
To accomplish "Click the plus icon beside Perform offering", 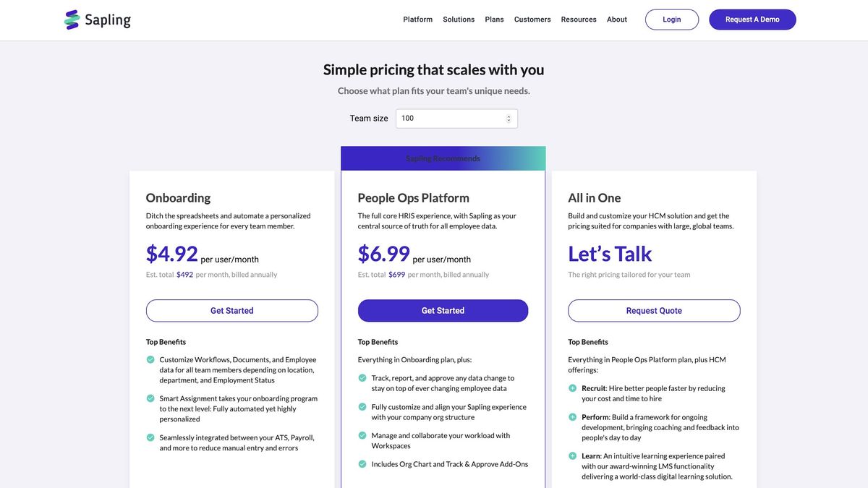I will tap(572, 416).
